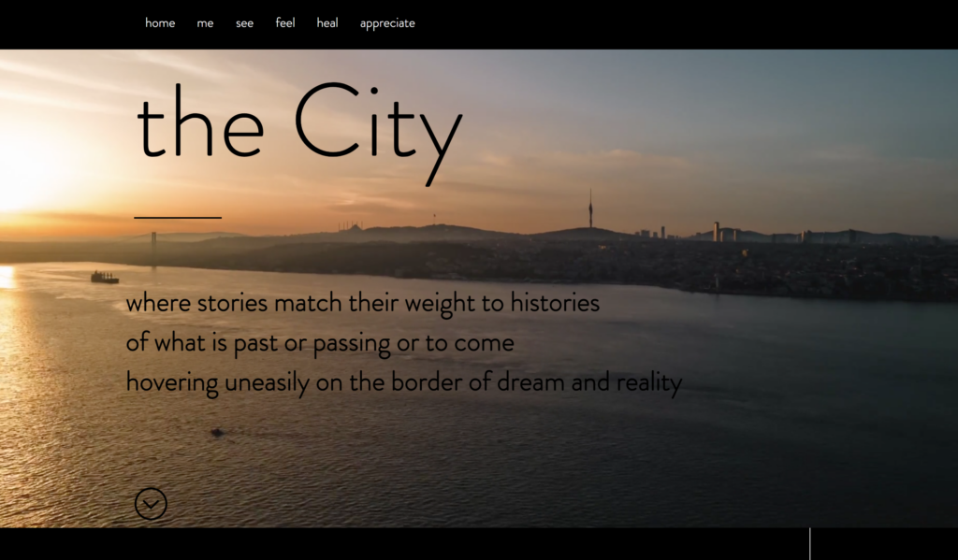
Task: Click the large "the City" heading
Action: 299,131
